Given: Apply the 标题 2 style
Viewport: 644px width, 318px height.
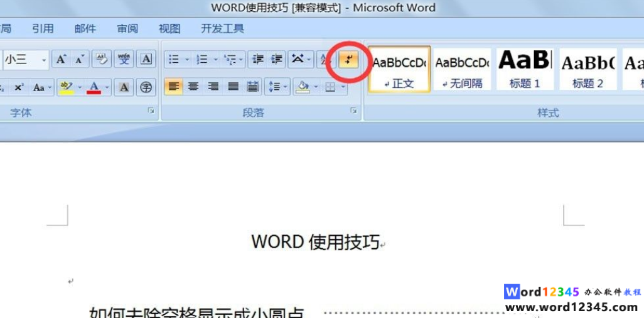Looking at the screenshot, I should [588, 69].
